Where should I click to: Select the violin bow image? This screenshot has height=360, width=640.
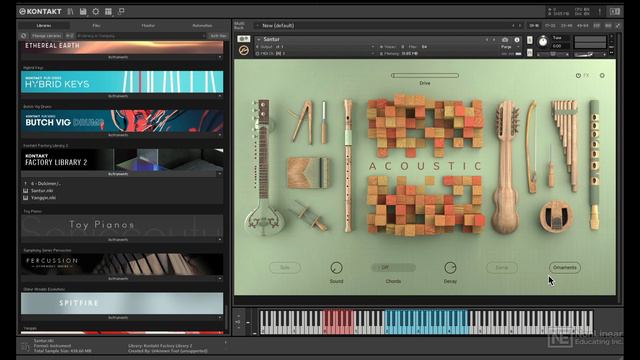(x=531, y=147)
